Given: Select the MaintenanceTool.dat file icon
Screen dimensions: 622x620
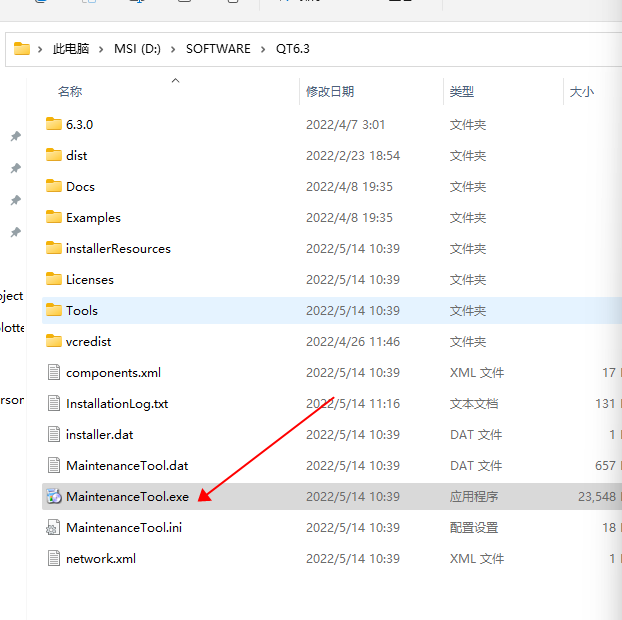Looking at the screenshot, I should pos(54,465).
